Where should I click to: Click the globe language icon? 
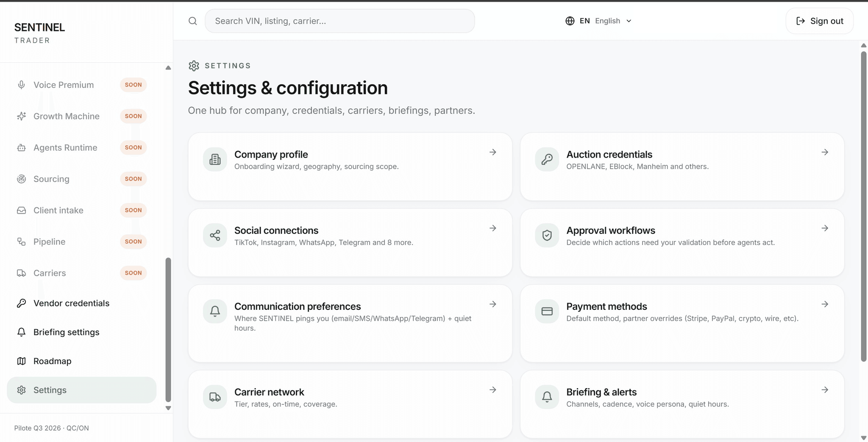point(570,21)
